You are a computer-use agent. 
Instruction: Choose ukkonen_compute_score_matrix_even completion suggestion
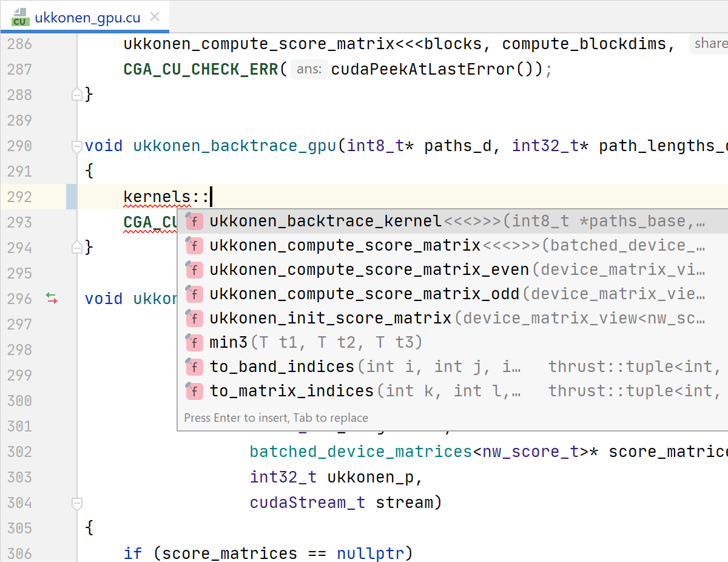pos(453,270)
